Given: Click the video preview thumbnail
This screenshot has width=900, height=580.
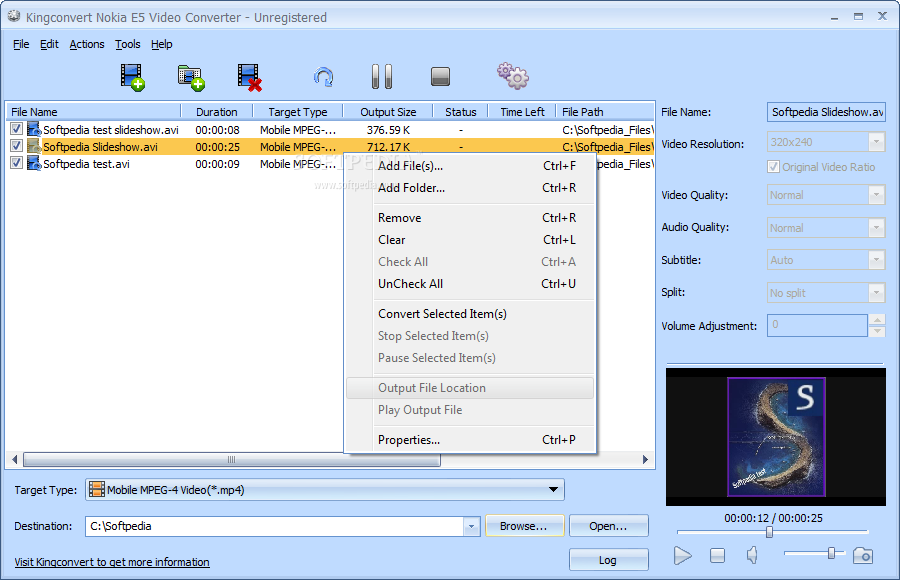Looking at the screenshot, I should point(776,436).
